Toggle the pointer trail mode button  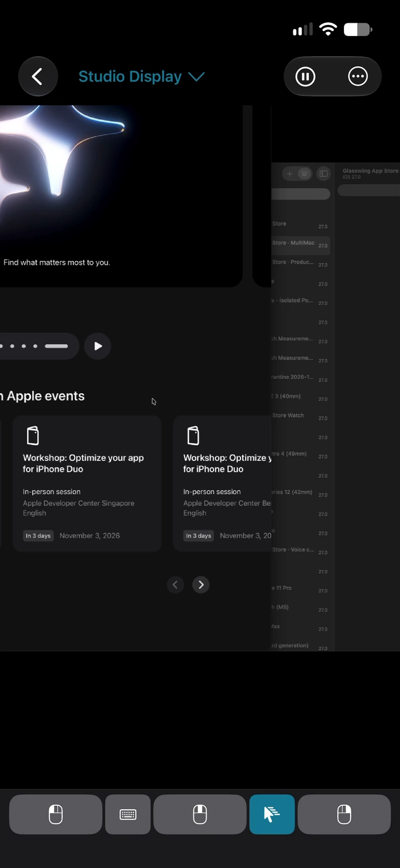(272, 814)
